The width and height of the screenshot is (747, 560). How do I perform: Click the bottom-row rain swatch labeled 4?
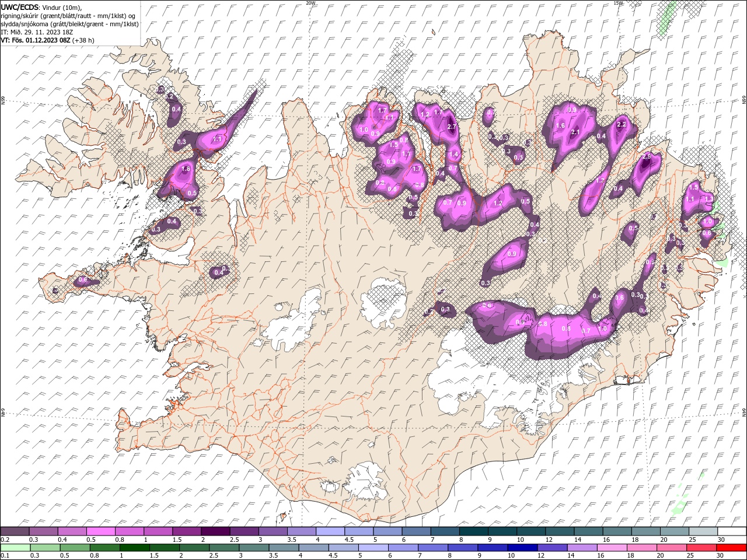pyautogui.click(x=313, y=548)
